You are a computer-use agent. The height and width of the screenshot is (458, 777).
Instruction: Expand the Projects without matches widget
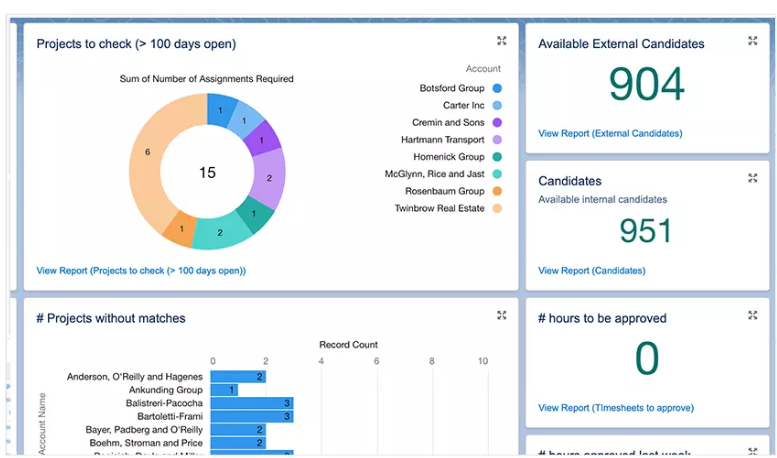pyautogui.click(x=502, y=315)
